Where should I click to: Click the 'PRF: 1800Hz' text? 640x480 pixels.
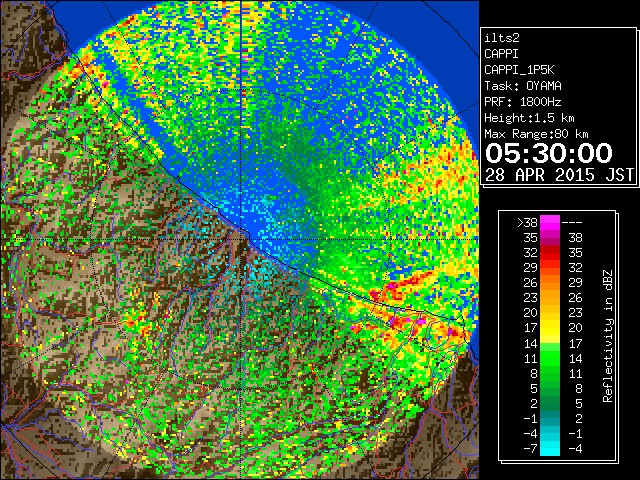pos(523,102)
